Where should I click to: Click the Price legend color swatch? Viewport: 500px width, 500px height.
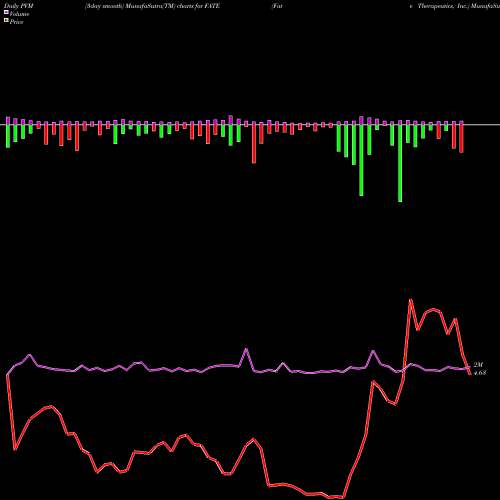[x=6, y=21]
